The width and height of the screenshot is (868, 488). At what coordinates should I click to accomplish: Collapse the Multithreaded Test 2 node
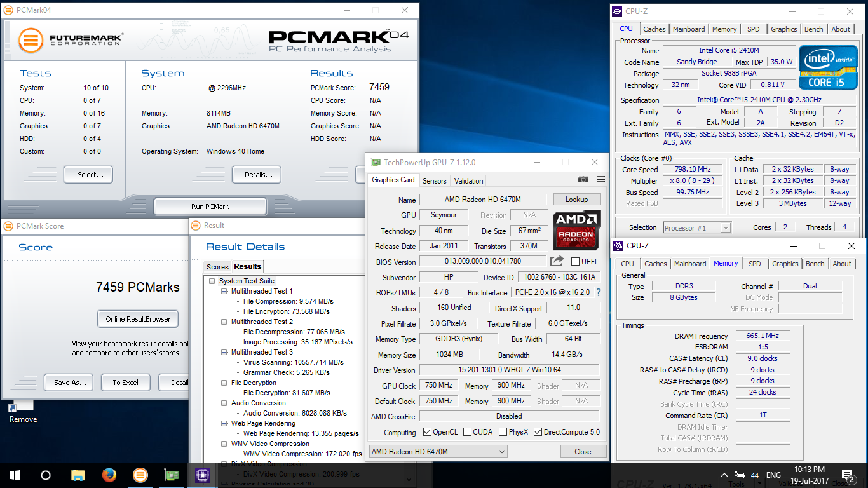click(224, 322)
